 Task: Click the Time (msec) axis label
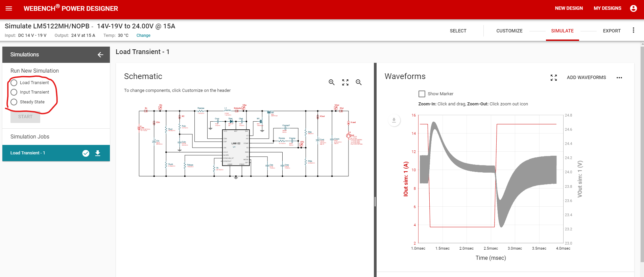[x=491, y=258]
